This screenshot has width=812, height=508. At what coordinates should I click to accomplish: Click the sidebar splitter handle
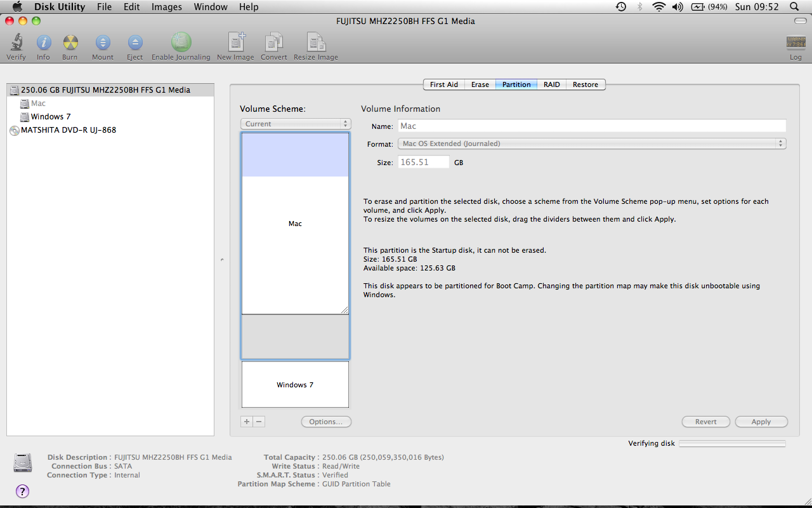pos(222,259)
